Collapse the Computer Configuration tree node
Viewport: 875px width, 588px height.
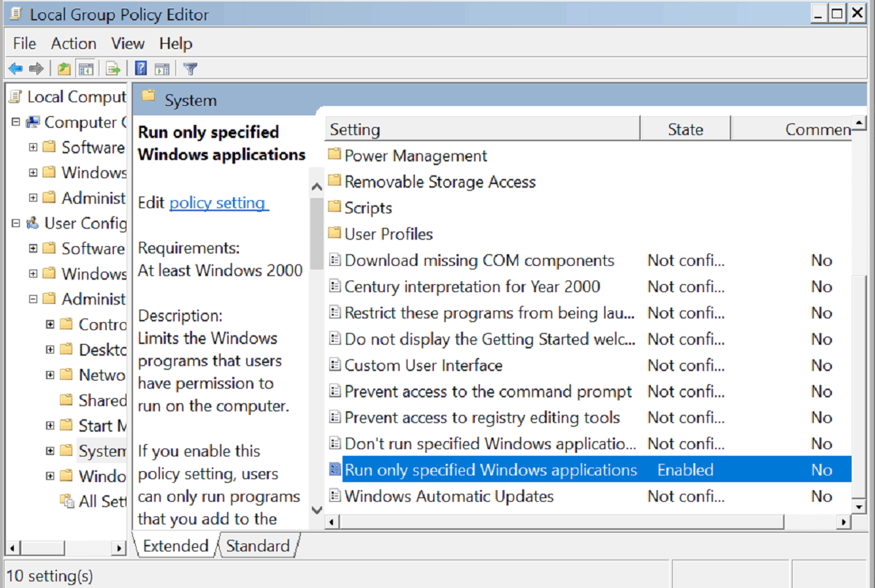click(15, 121)
